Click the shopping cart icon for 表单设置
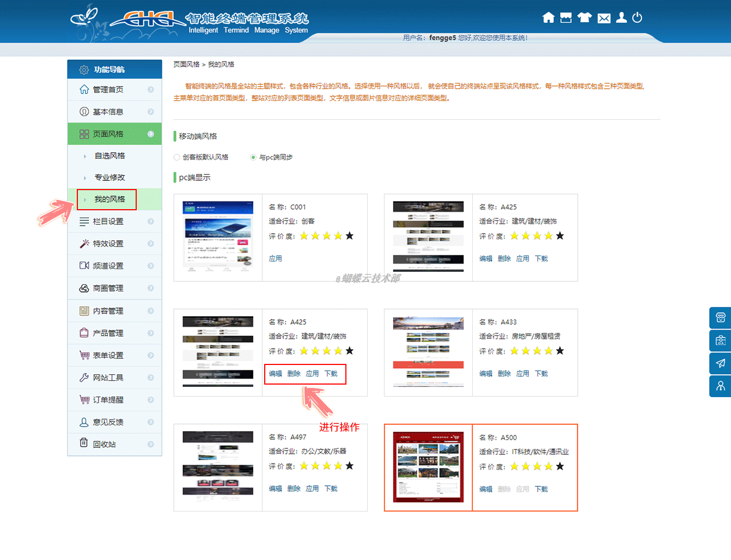This screenshot has height=560, width=731. (x=84, y=355)
